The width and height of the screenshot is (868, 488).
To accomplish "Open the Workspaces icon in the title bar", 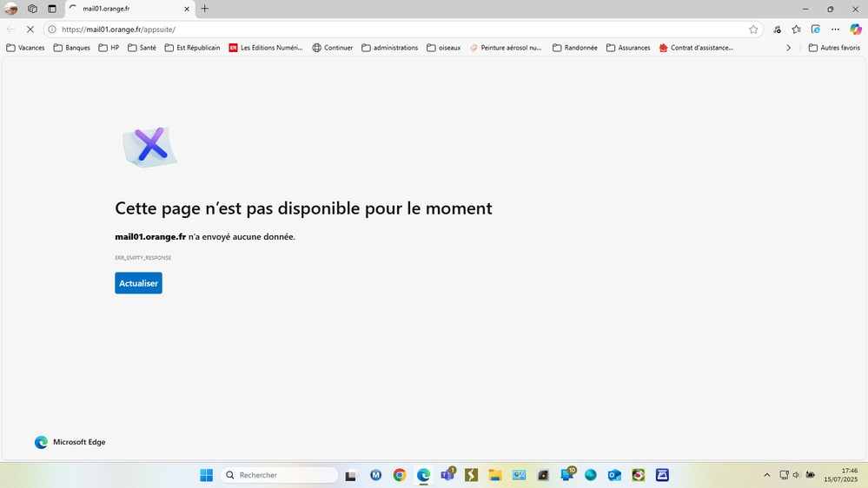I will click(x=32, y=9).
